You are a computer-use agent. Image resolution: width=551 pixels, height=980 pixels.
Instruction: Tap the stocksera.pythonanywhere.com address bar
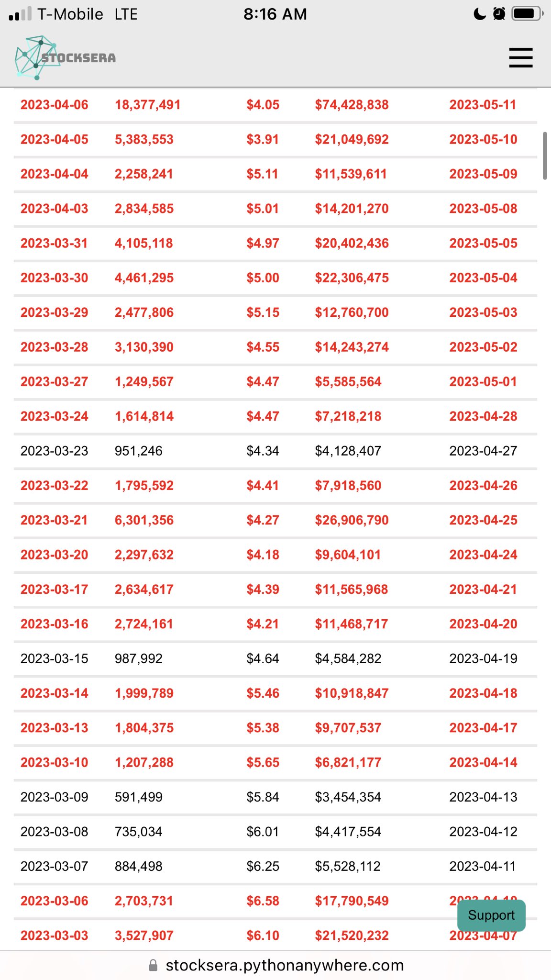285,965
